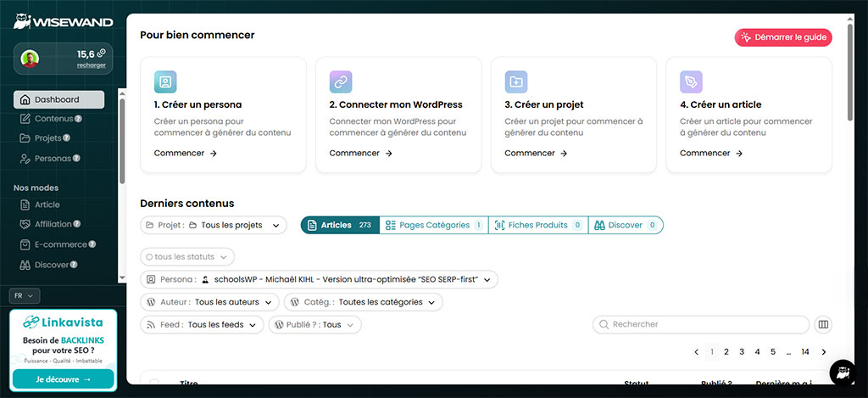Click the link icon above Connecter mon WordPress
Viewport: 868px width, 398px height.
[341, 82]
